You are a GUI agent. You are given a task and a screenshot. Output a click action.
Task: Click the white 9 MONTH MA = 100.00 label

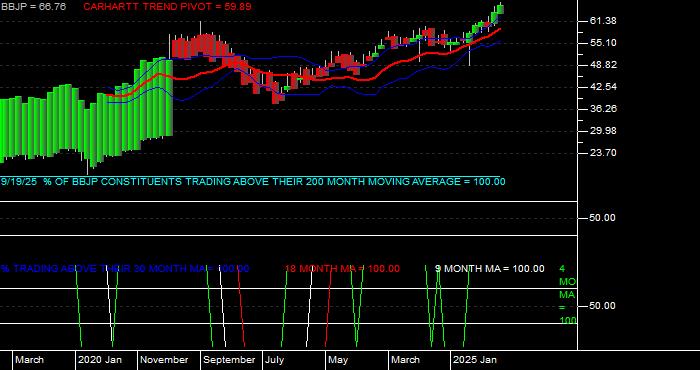point(490,269)
